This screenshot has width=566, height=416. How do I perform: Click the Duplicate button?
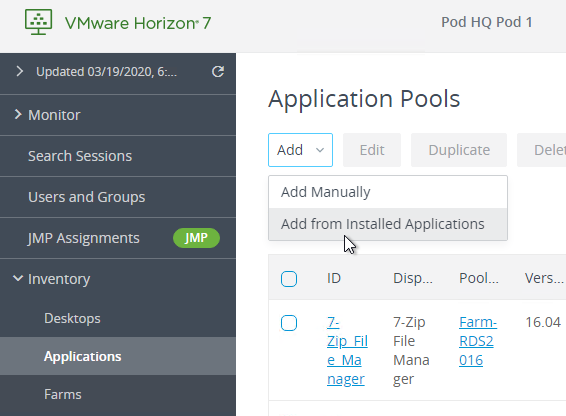pyautogui.click(x=459, y=150)
